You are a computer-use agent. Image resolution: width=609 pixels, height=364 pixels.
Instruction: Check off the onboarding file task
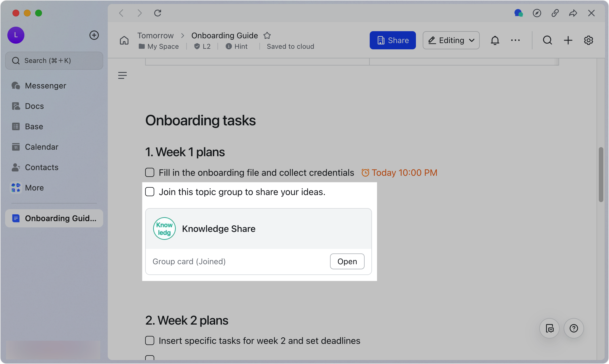(149, 172)
